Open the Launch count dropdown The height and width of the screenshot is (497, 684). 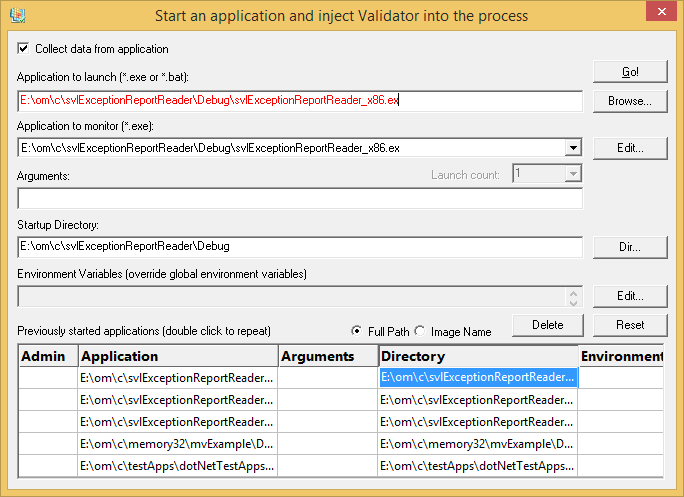pyautogui.click(x=573, y=174)
